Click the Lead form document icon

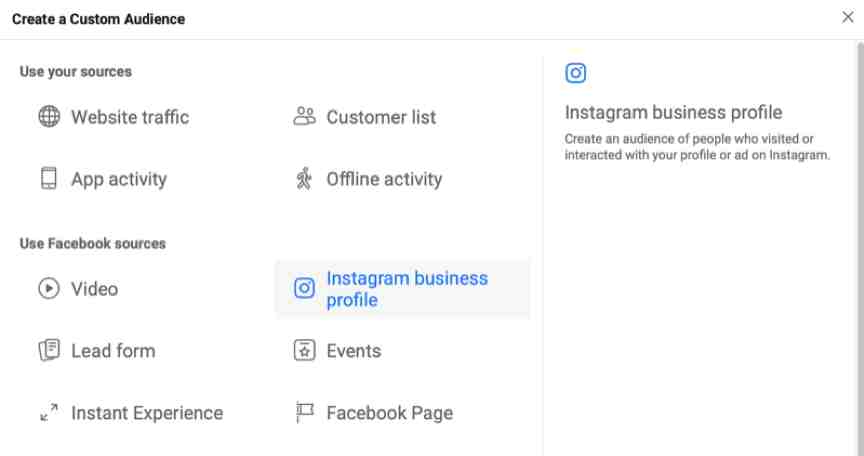point(49,350)
